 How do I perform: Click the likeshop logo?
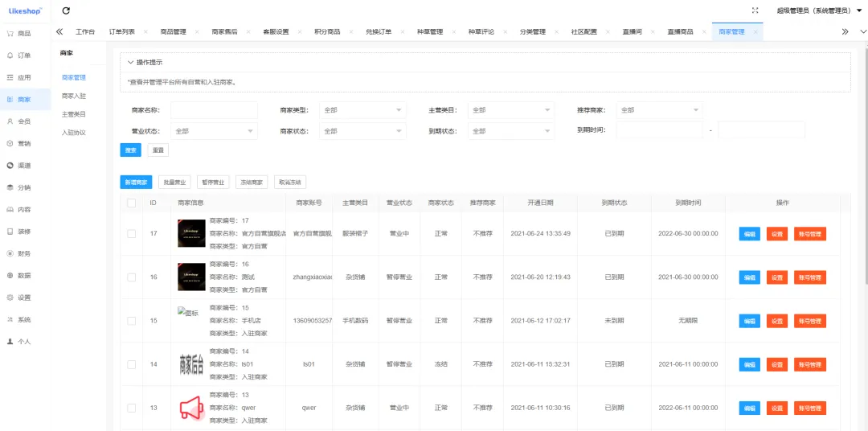[25, 10]
